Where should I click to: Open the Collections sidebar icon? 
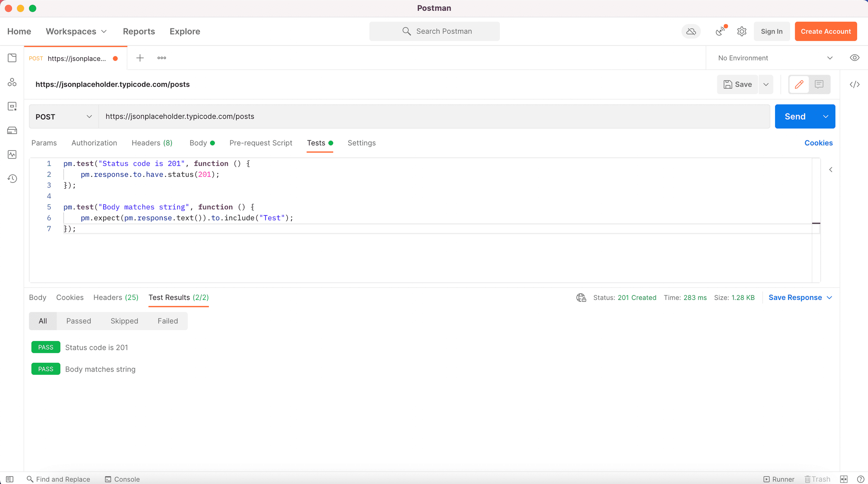(12, 58)
